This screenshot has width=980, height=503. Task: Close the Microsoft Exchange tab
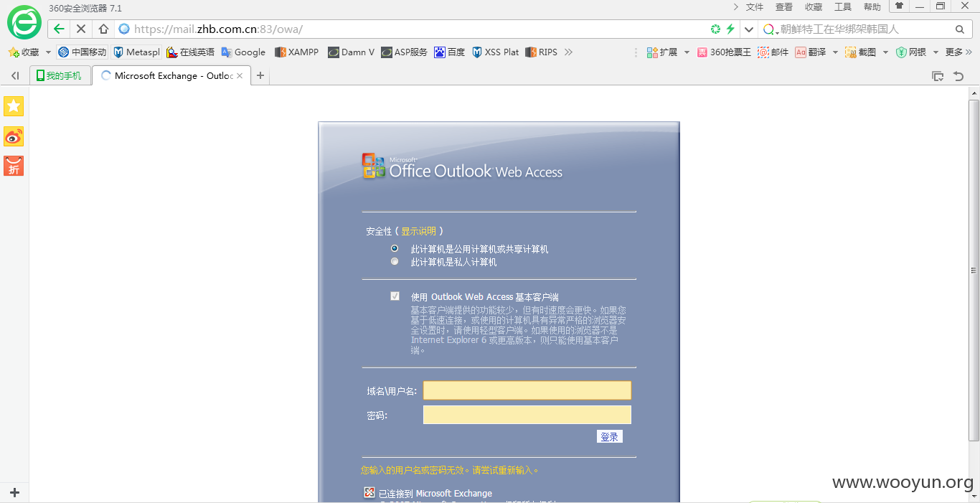[x=240, y=75]
